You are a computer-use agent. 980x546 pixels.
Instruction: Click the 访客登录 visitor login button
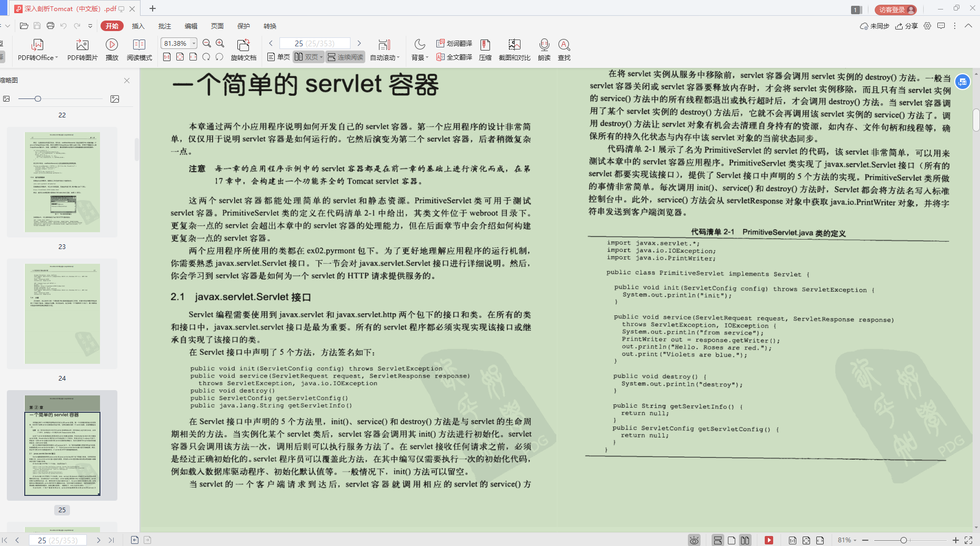[895, 9]
